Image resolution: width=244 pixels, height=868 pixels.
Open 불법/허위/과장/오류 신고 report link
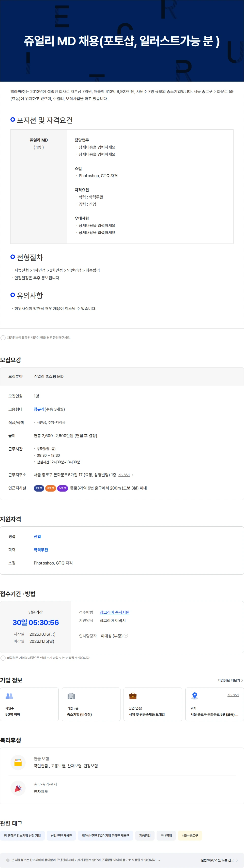219,860
